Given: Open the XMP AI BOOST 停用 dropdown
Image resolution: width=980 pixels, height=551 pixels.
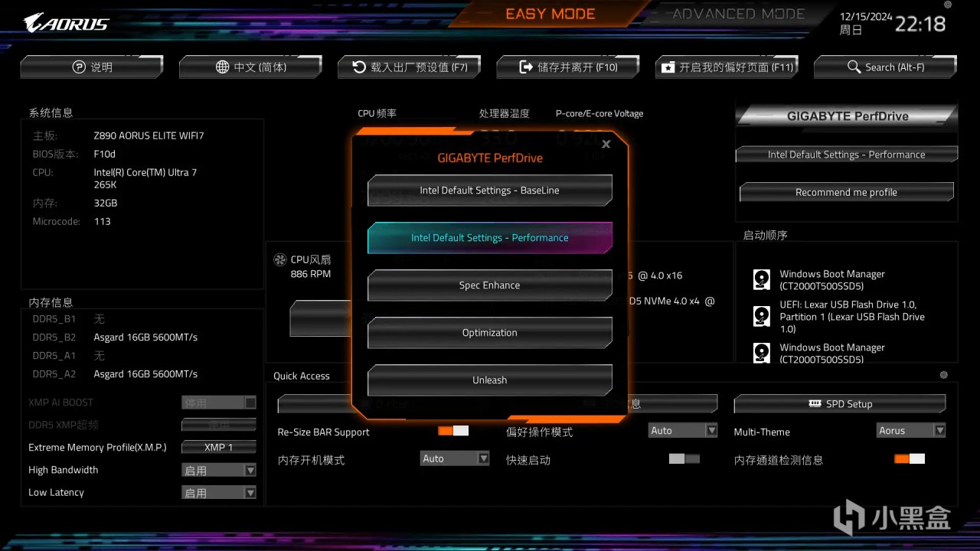Looking at the screenshot, I should pos(219,403).
